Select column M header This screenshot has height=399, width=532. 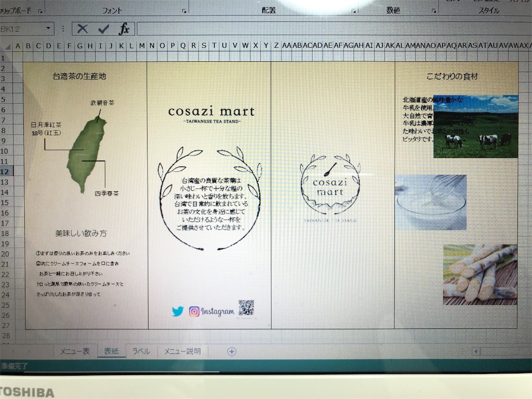coord(142,46)
